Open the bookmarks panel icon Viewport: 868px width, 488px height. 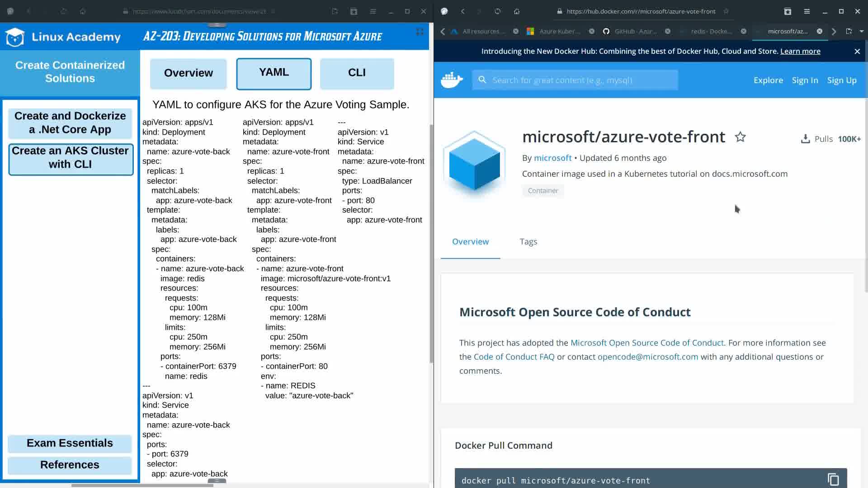pyautogui.click(x=788, y=11)
